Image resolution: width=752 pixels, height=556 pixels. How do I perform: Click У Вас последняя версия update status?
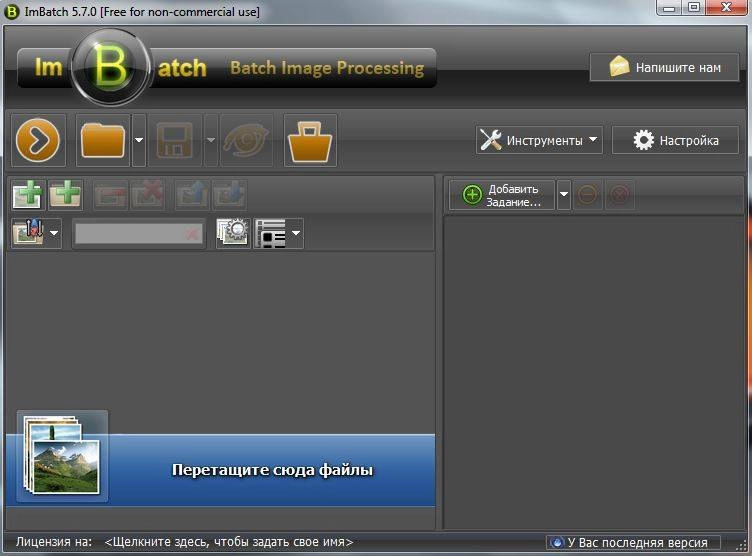tap(634, 543)
